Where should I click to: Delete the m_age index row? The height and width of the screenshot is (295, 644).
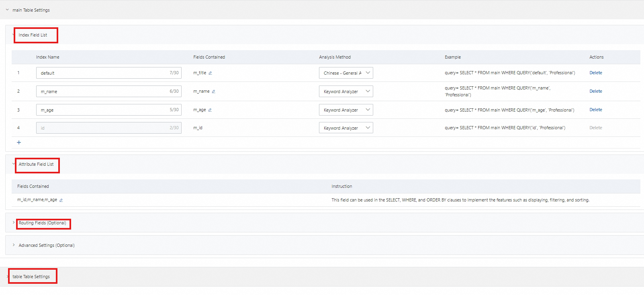(x=596, y=110)
